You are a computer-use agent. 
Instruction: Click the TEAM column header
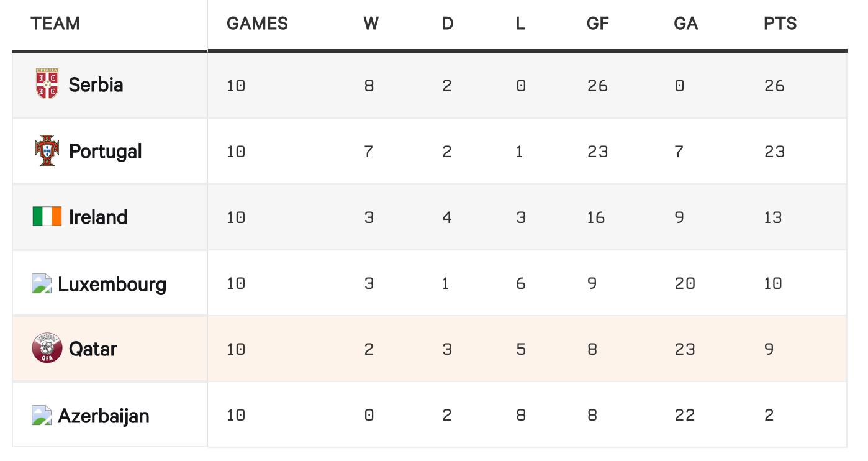(x=55, y=24)
